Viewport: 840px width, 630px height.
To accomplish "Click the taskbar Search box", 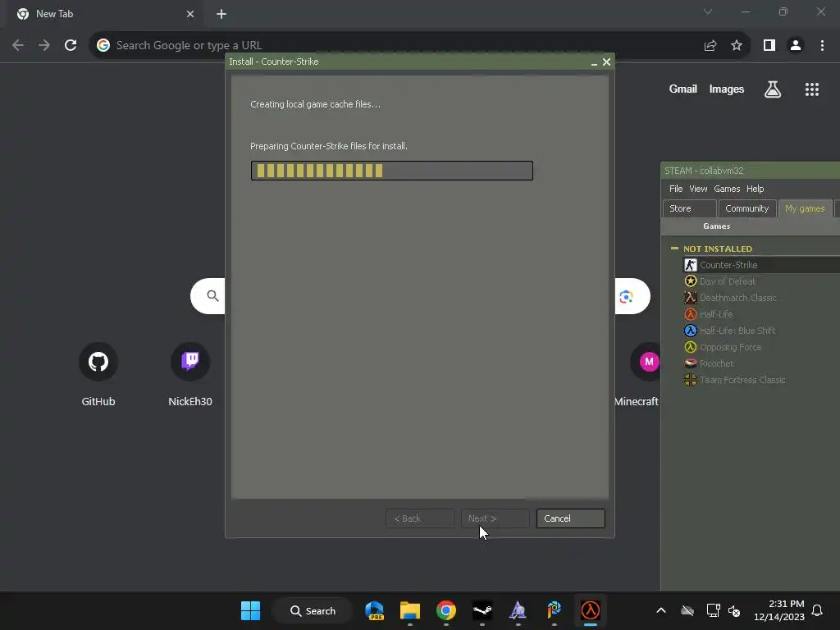I will [313, 610].
